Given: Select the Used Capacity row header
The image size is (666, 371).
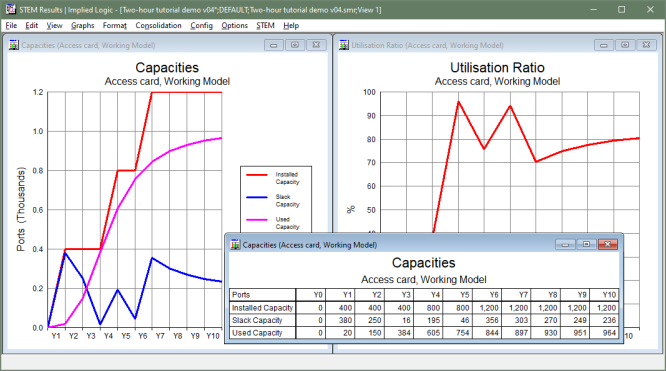Looking at the screenshot, I should 262,333.
